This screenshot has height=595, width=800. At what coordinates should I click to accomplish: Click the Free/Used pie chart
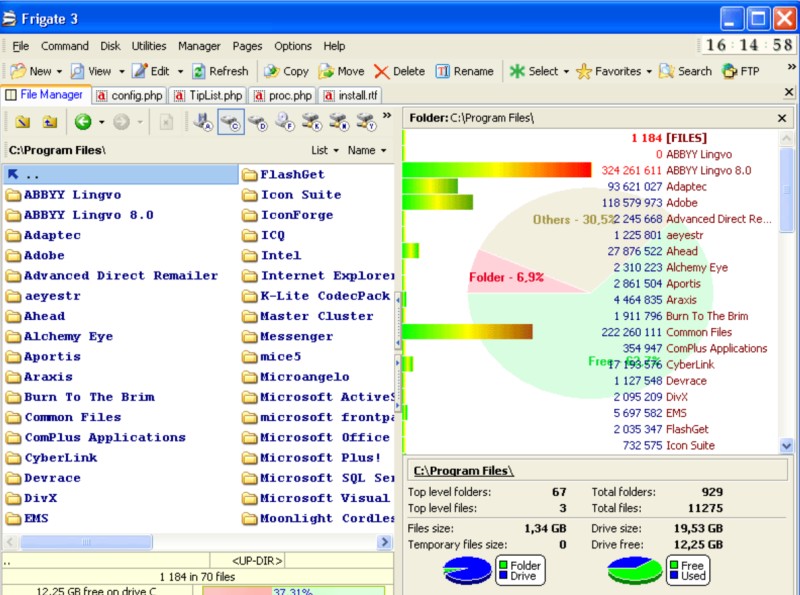point(635,570)
